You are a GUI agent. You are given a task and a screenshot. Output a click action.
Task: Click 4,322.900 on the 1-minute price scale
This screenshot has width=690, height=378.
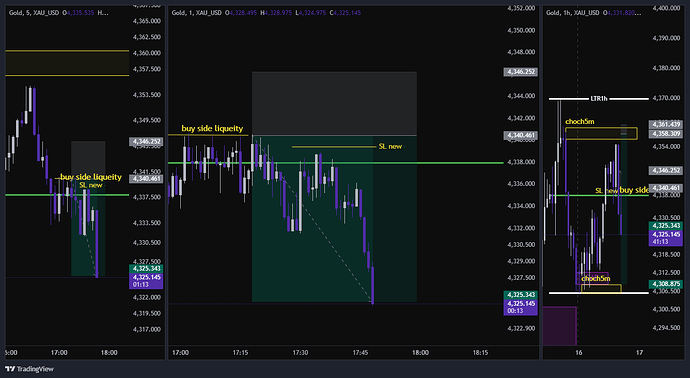pyautogui.click(x=521, y=328)
